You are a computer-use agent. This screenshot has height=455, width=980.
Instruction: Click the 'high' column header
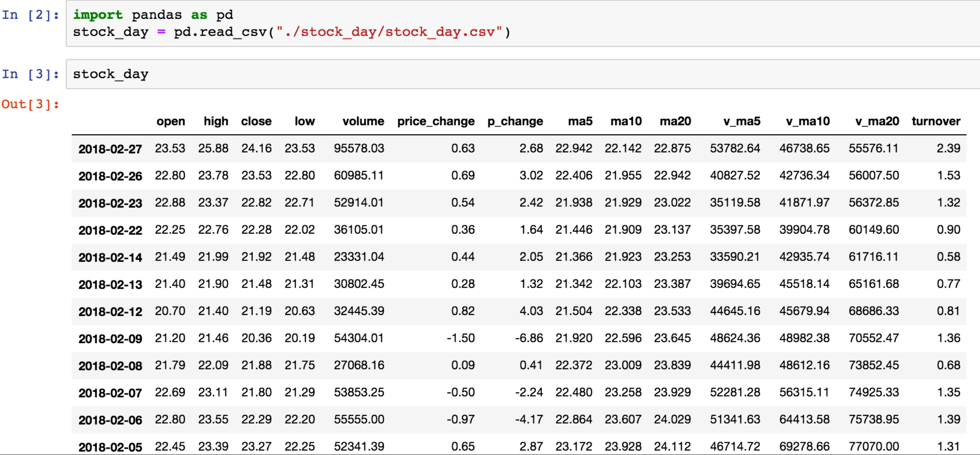pyautogui.click(x=216, y=121)
